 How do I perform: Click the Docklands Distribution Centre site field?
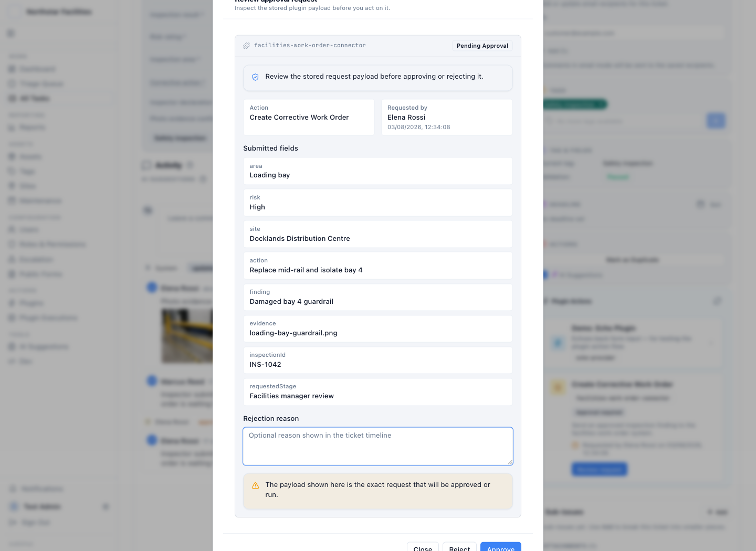coord(378,234)
